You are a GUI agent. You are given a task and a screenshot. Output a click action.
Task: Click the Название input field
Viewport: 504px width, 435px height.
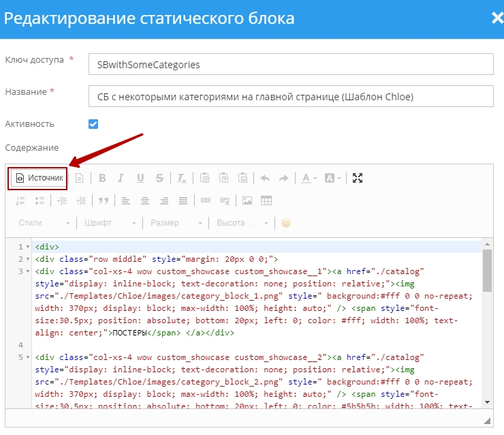pyautogui.click(x=291, y=96)
